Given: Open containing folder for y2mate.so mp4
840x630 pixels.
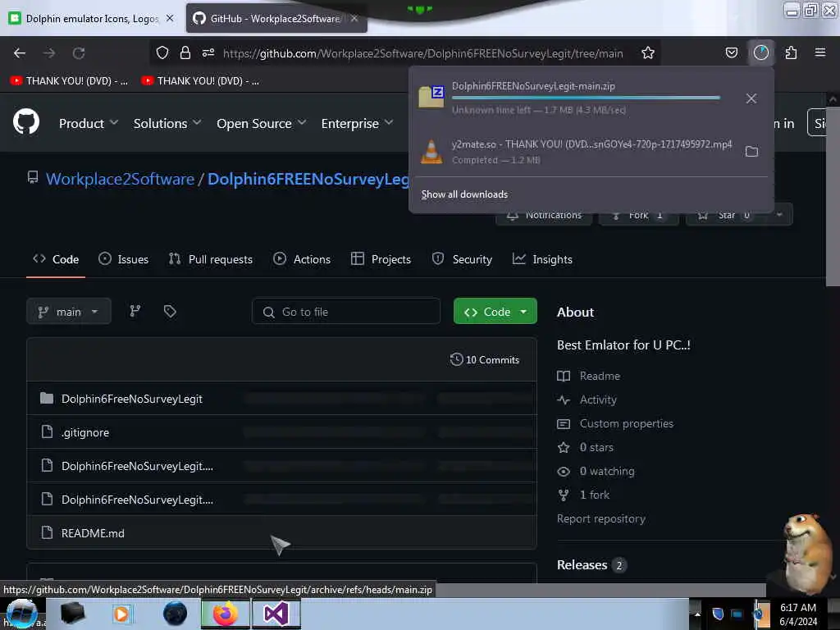Looking at the screenshot, I should coord(751,152).
